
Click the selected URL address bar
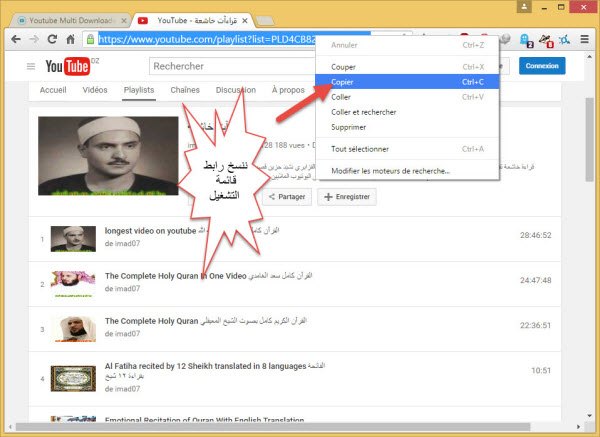click(x=207, y=39)
